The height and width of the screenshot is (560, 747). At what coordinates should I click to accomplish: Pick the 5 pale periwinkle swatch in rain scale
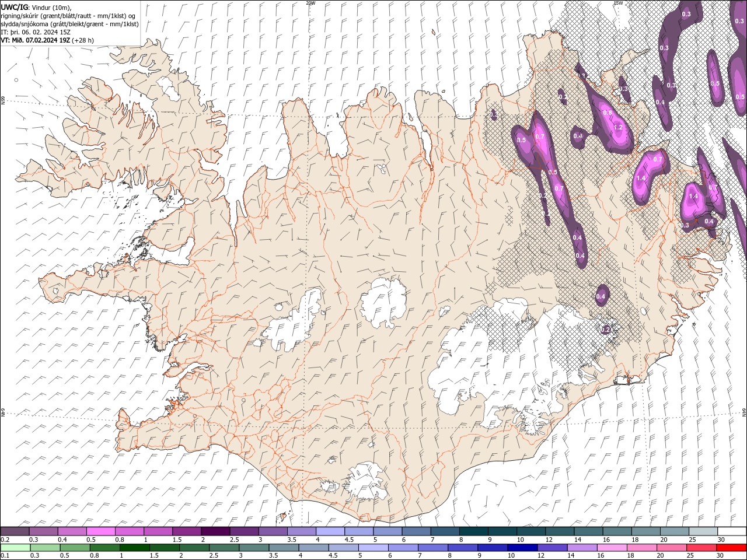point(373,548)
